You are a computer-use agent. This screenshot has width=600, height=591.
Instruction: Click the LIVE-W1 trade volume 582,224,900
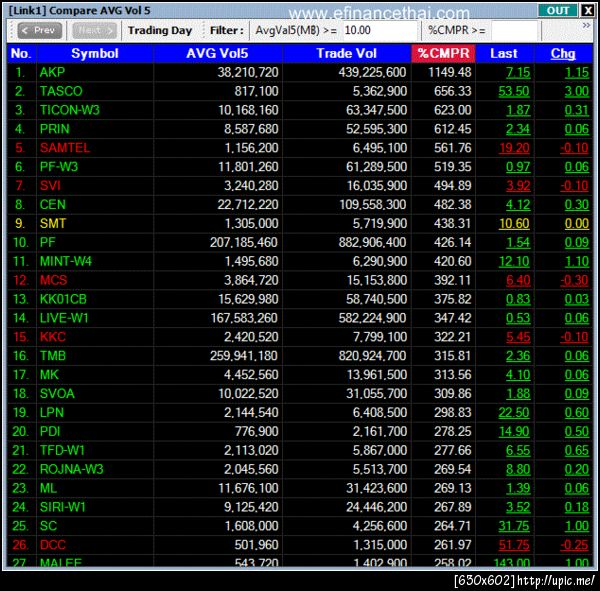(372, 318)
